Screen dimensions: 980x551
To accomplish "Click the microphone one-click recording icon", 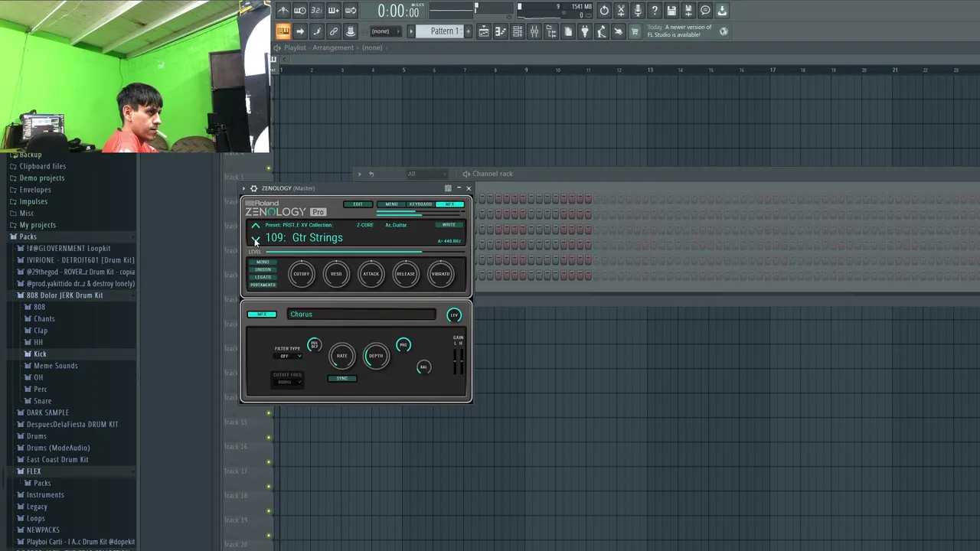I will (x=638, y=11).
